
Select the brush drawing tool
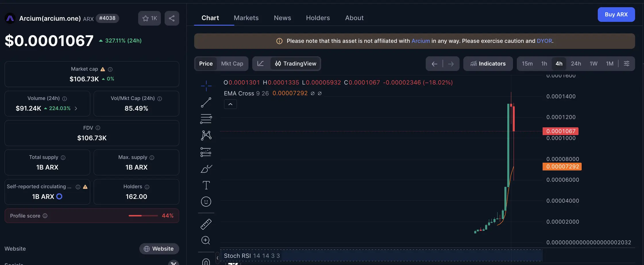click(x=206, y=169)
